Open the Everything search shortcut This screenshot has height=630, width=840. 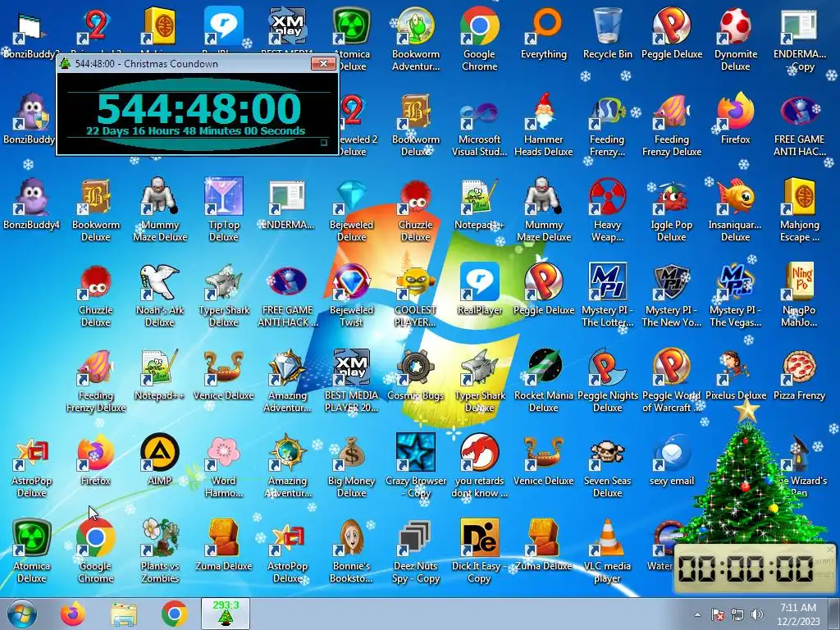[x=543, y=33]
